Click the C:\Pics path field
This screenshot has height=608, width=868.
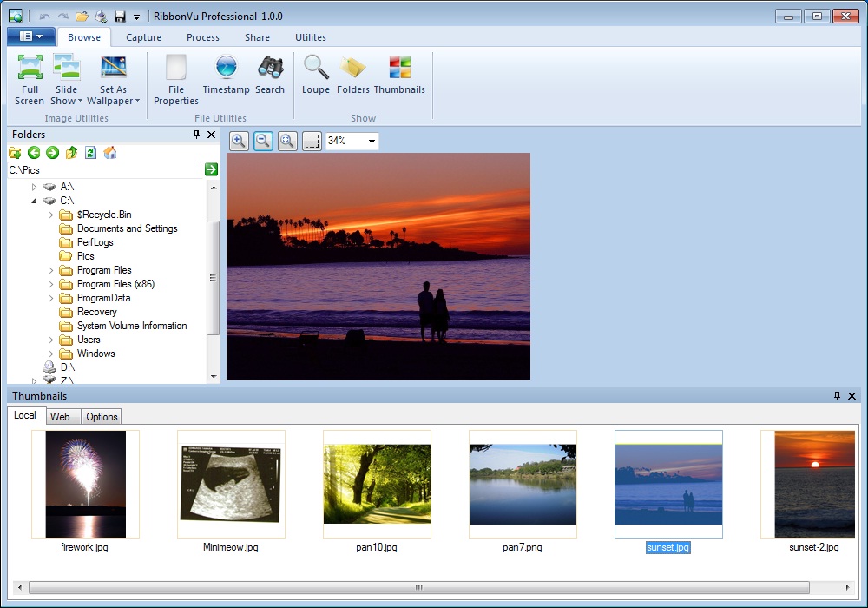[104, 170]
